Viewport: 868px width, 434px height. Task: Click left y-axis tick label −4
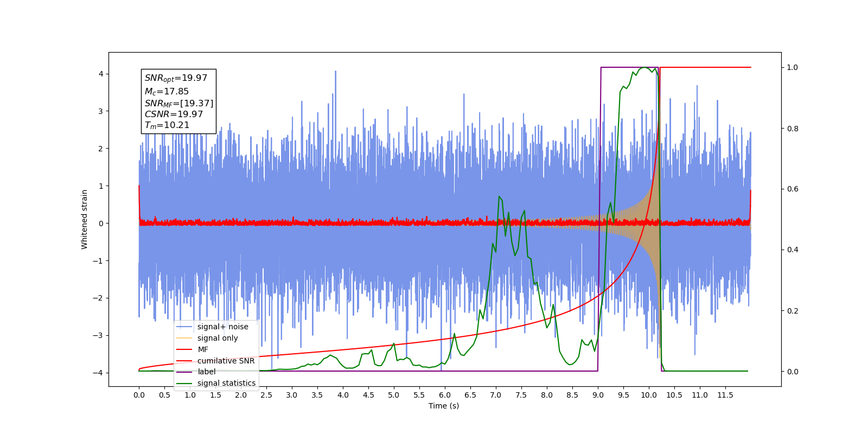(x=98, y=373)
